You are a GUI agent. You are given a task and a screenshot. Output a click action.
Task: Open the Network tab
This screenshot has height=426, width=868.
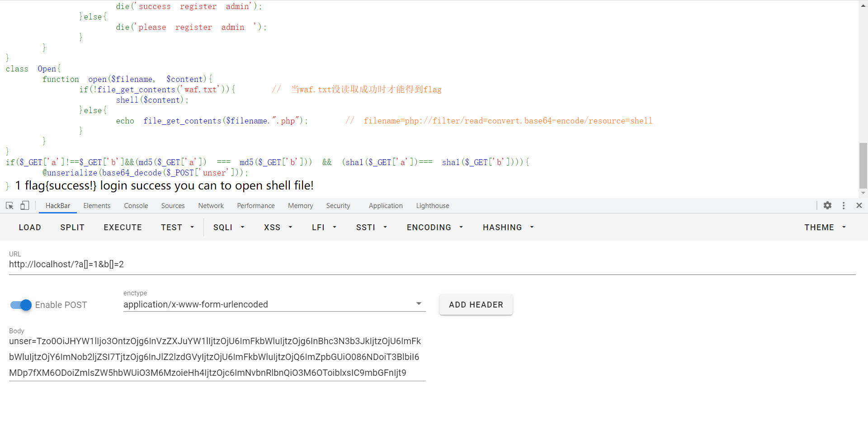point(211,205)
